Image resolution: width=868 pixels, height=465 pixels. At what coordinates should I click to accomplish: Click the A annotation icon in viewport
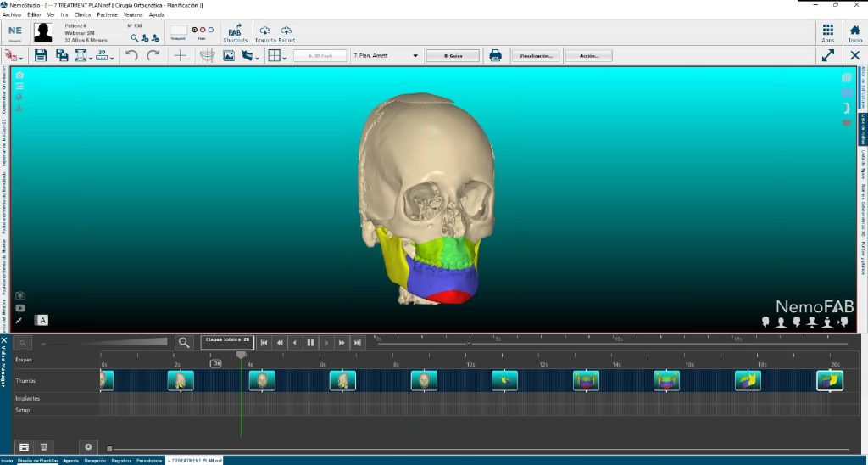[42, 320]
